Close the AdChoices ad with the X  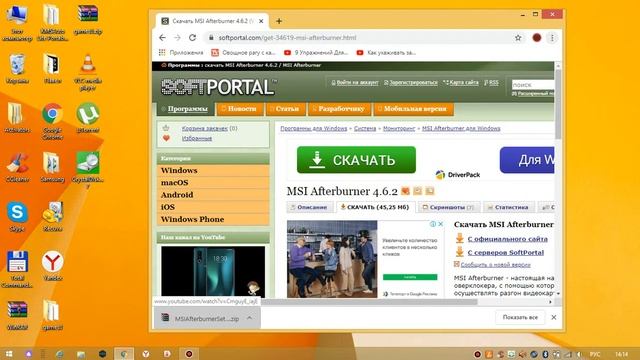coord(440,224)
